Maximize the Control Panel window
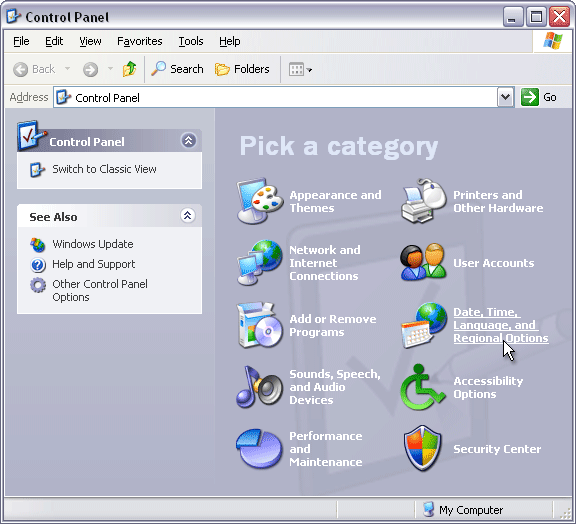Viewport: 576px width, 524px height. 536,17
